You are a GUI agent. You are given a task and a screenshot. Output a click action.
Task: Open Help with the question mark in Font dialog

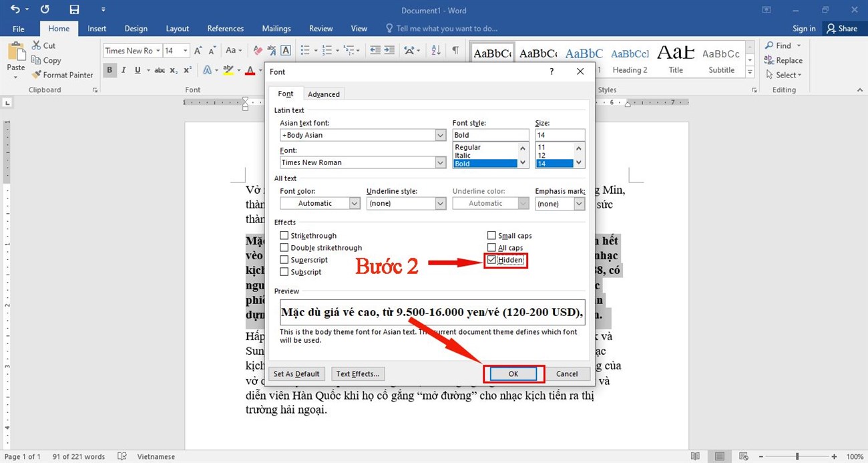click(552, 71)
